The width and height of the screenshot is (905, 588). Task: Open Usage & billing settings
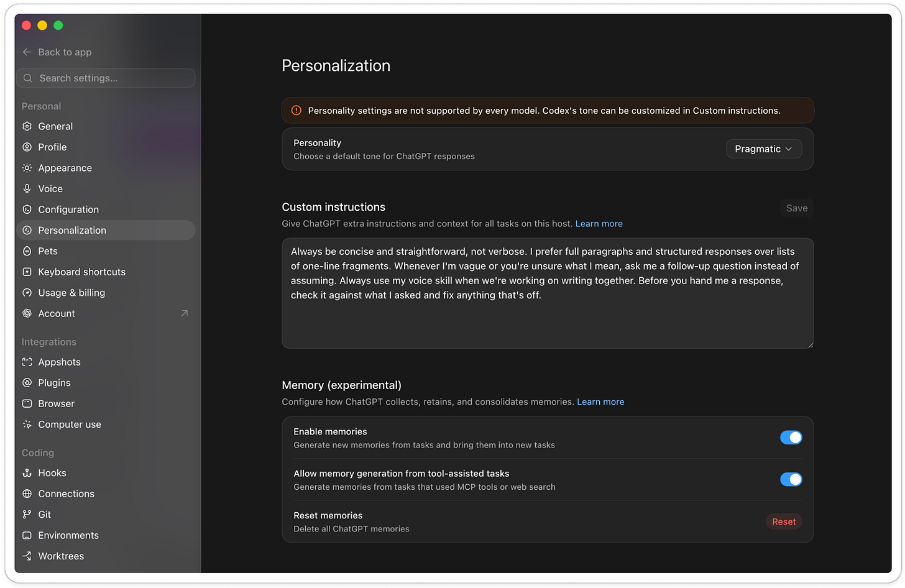(106, 293)
